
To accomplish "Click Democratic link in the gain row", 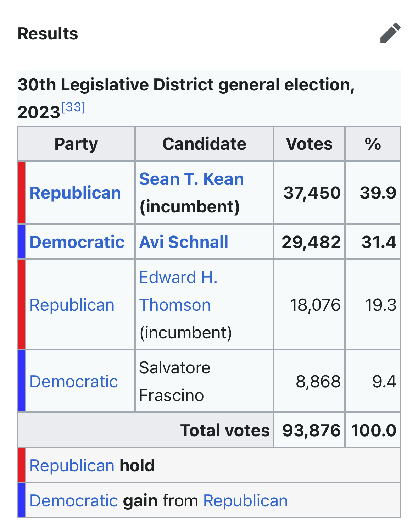I will 74,501.
